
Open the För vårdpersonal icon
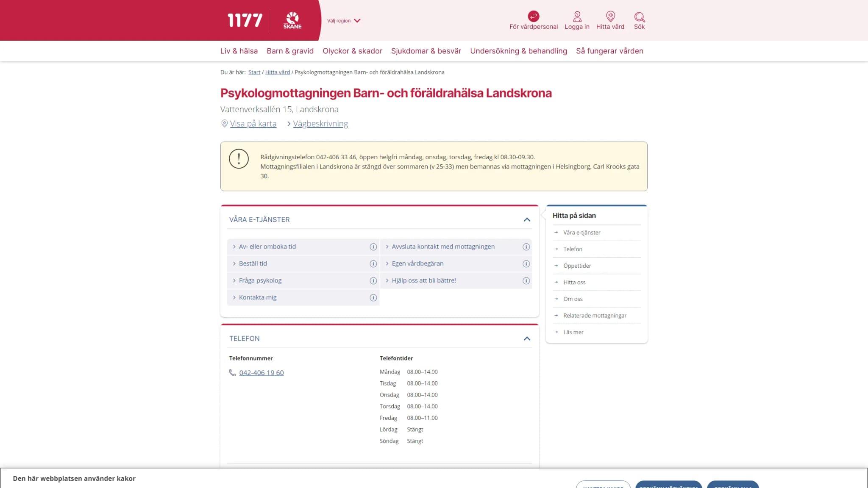533,16
